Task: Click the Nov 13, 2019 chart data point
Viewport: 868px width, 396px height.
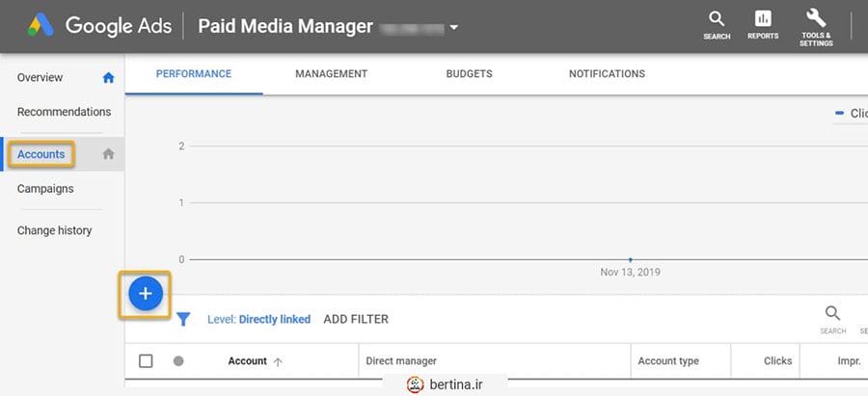Action: pyautogui.click(x=630, y=259)
